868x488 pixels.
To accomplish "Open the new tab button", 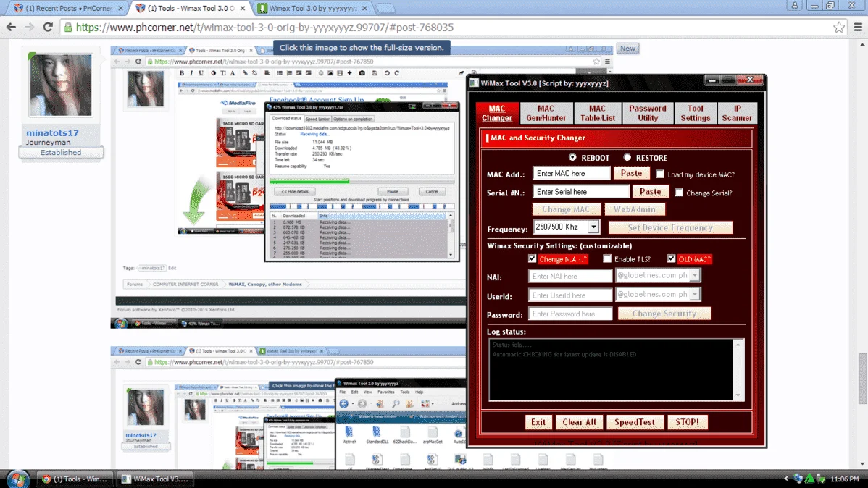I will 385,8.
